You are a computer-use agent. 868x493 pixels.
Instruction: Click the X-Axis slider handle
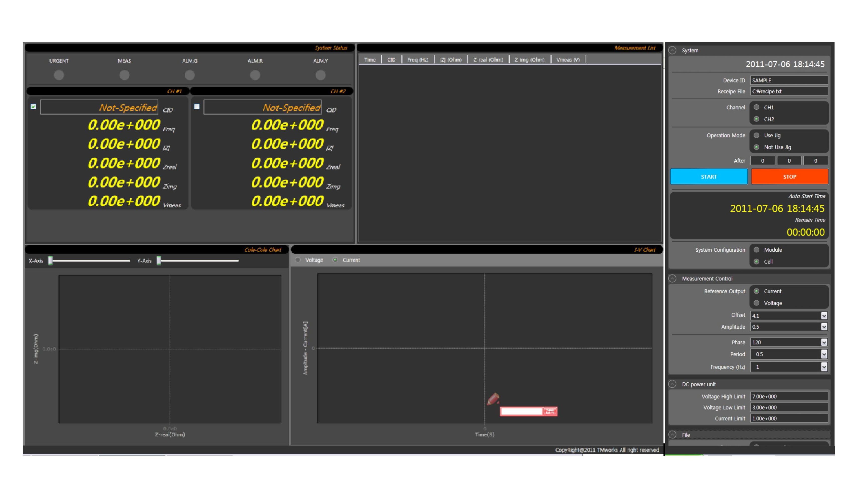51,260
